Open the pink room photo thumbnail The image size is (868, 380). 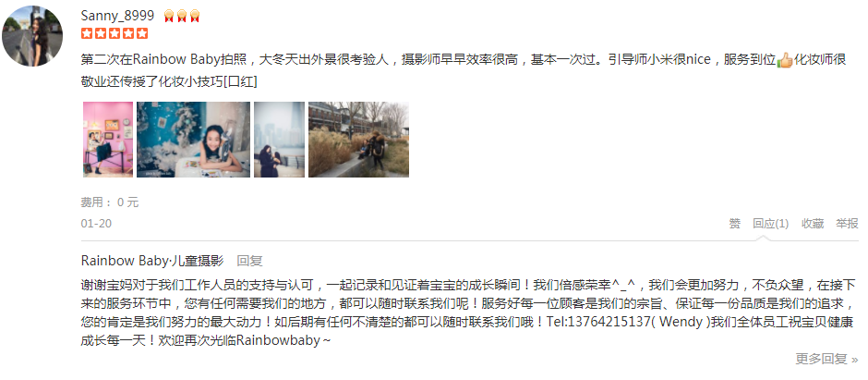point(108,140)
